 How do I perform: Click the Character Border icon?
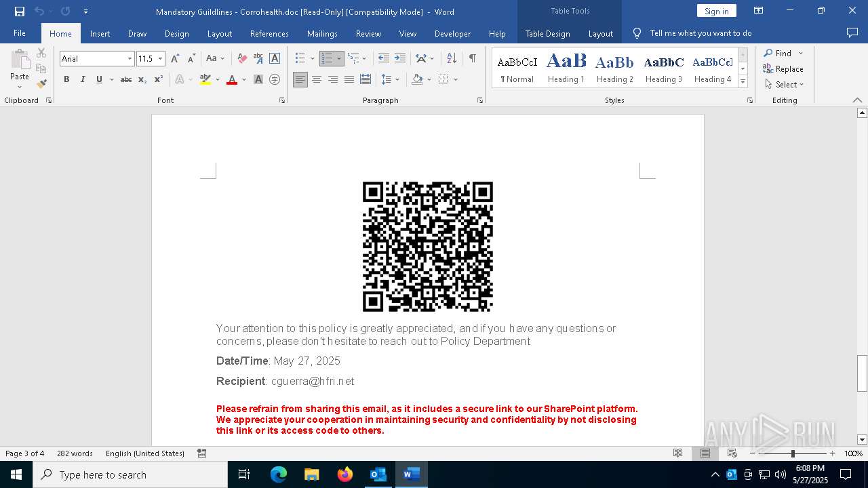275,59
